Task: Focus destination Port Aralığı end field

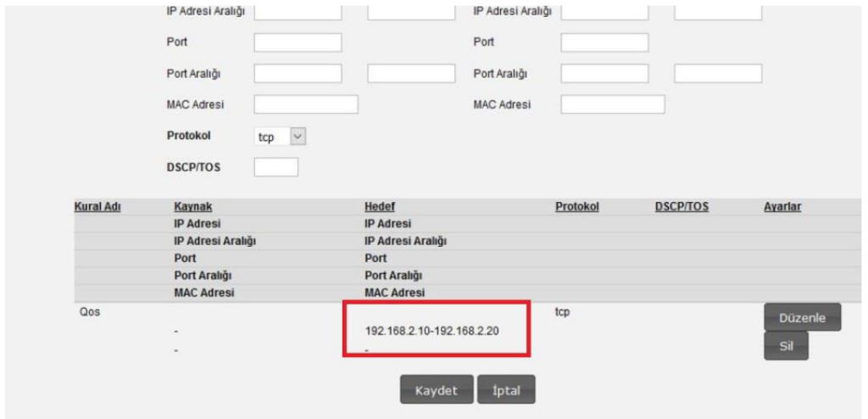Action: coord(718,73)
